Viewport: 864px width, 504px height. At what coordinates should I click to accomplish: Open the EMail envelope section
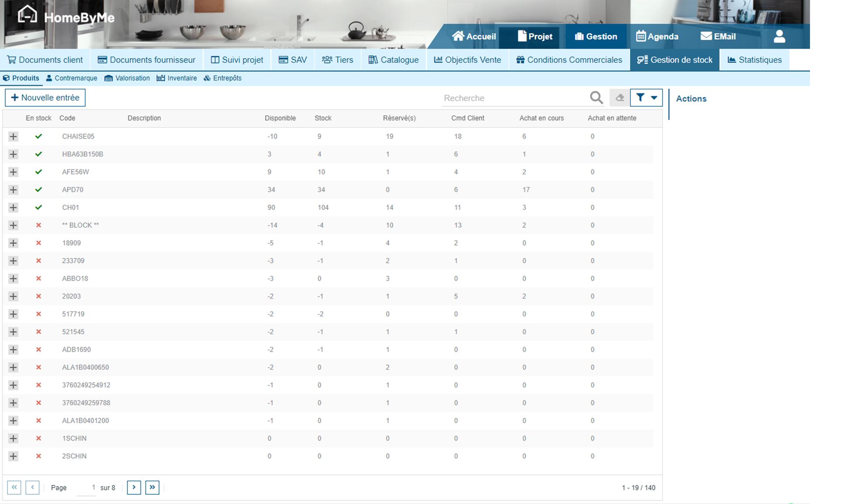point(718,37)
